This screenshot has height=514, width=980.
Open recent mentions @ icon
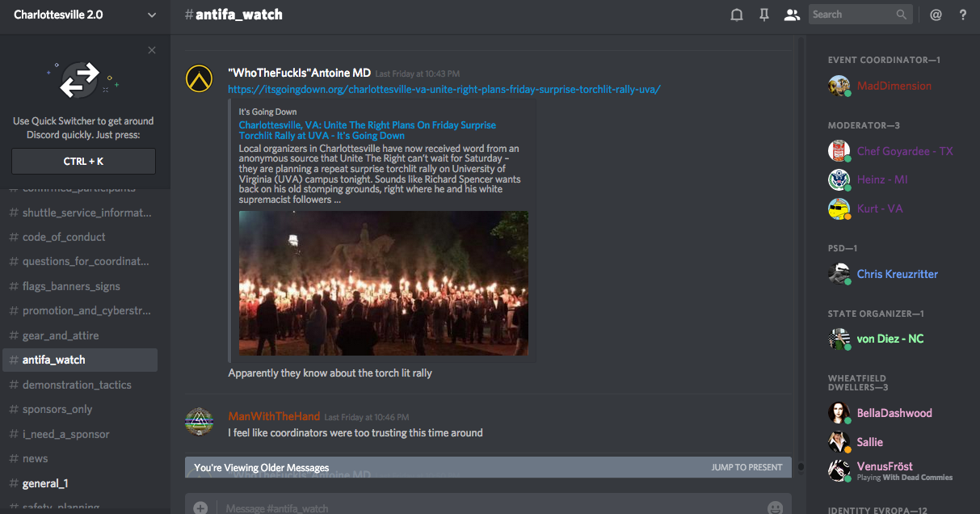[936, 15]
